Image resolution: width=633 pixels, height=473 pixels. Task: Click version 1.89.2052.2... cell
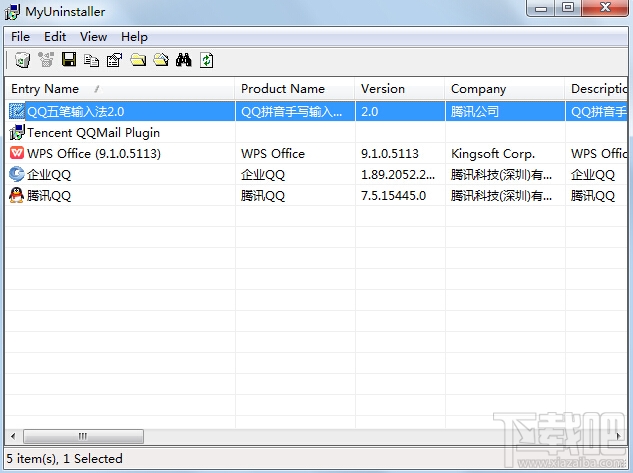pyautogui.click(x=400, y=174)
